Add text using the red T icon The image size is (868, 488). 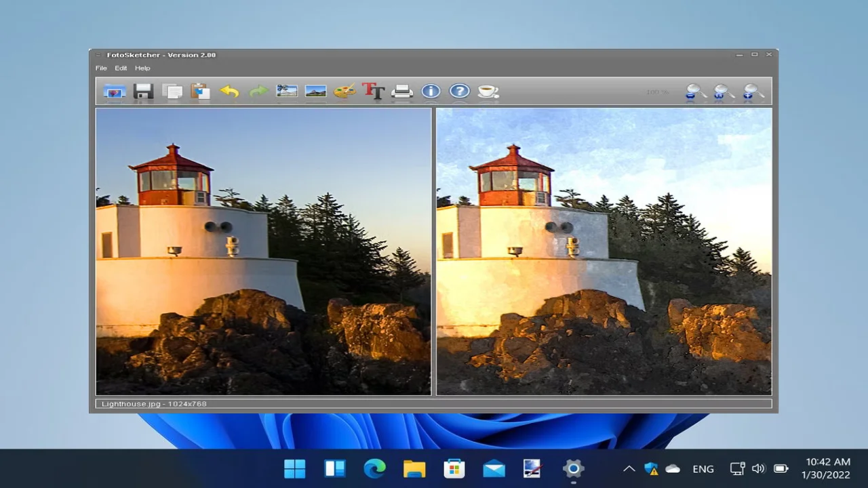(x=373, y=91)
